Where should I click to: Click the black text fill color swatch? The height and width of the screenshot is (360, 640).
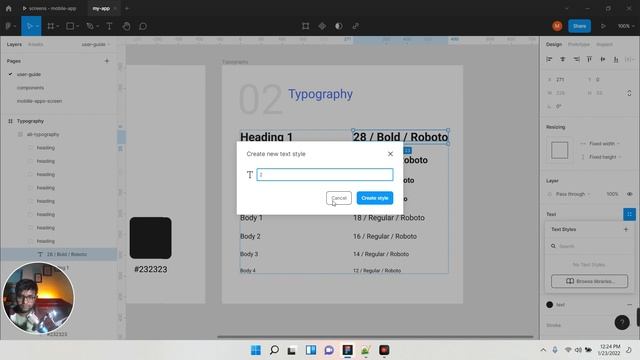tap(549, 305)
